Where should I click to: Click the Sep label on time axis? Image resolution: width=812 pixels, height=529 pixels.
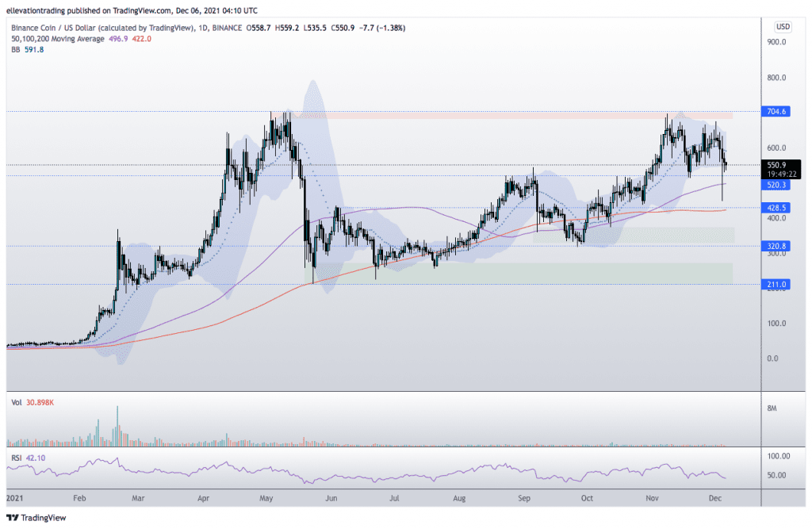(524, 498)
